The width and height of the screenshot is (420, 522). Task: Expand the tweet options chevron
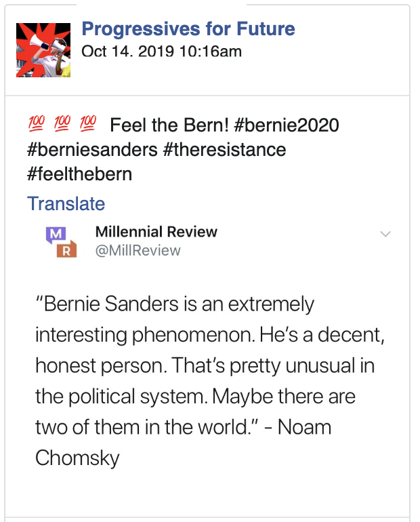click(385, 234)
